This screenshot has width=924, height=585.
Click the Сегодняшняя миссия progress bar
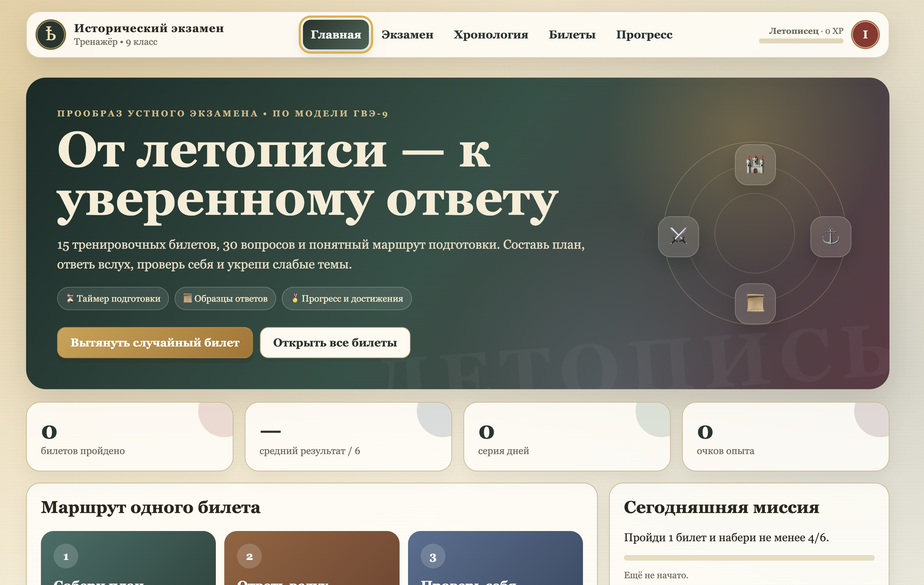749,557
